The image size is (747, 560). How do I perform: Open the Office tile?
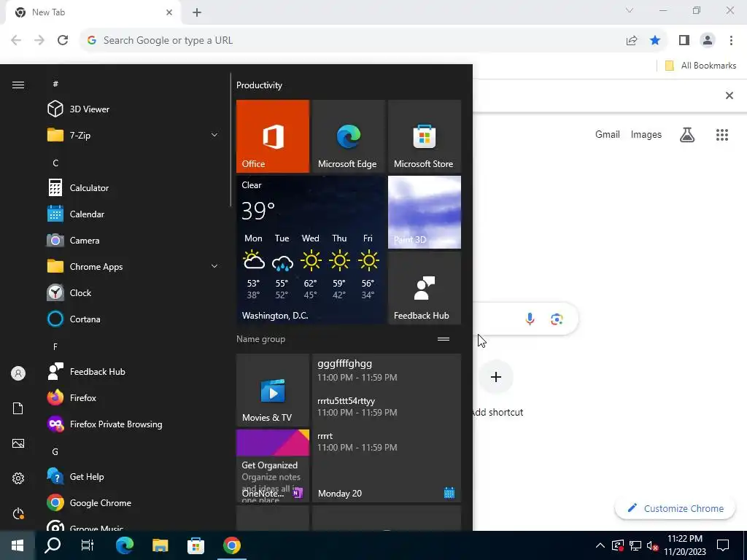(273, 136)
